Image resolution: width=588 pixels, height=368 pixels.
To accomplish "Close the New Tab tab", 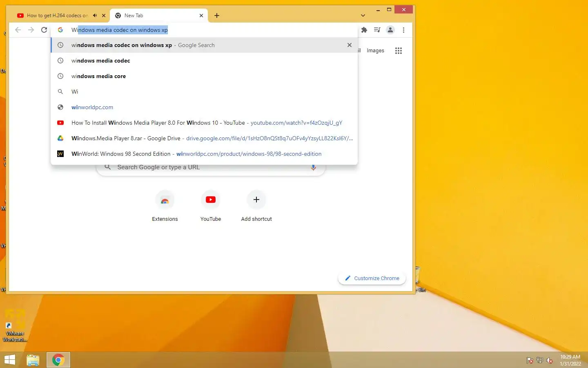I will coord(201,16).
